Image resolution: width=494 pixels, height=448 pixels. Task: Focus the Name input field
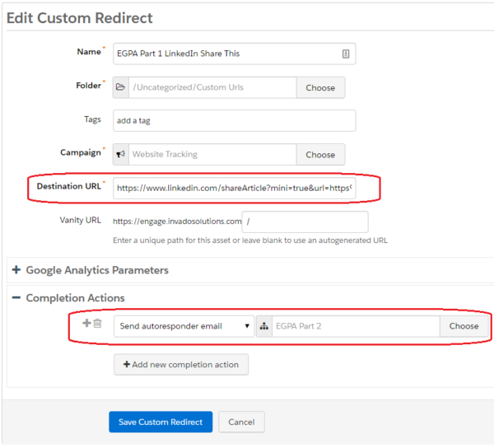point(235,54)
